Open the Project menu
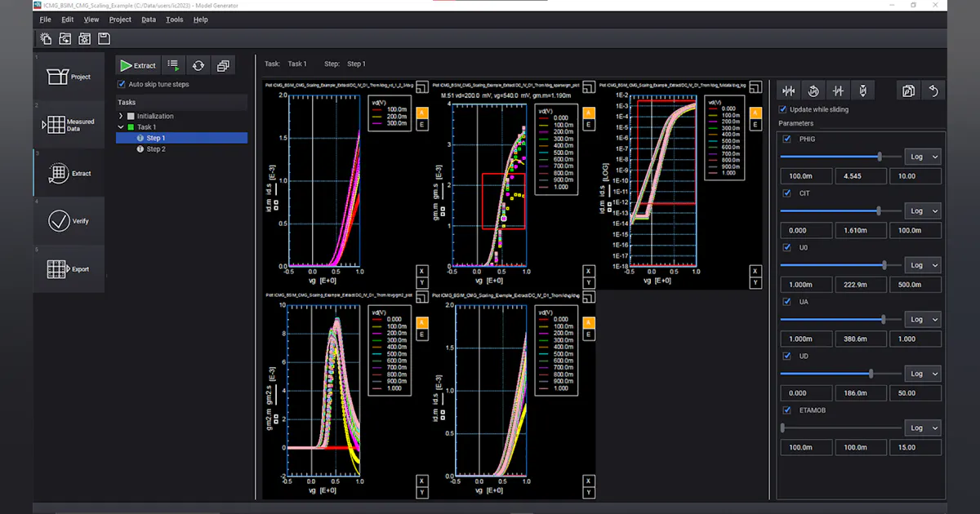The height and width of the screenshot is (514, 980). pos(120,20)
